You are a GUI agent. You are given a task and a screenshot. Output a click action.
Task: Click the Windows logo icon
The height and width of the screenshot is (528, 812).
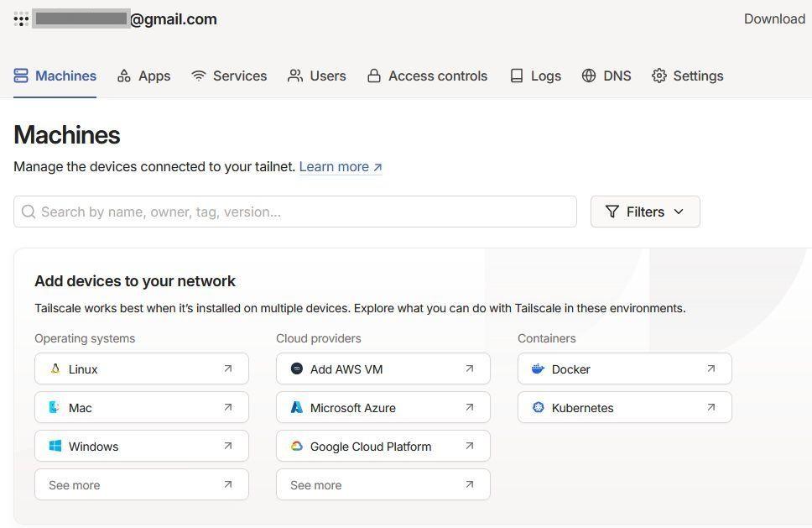[55, 446]
